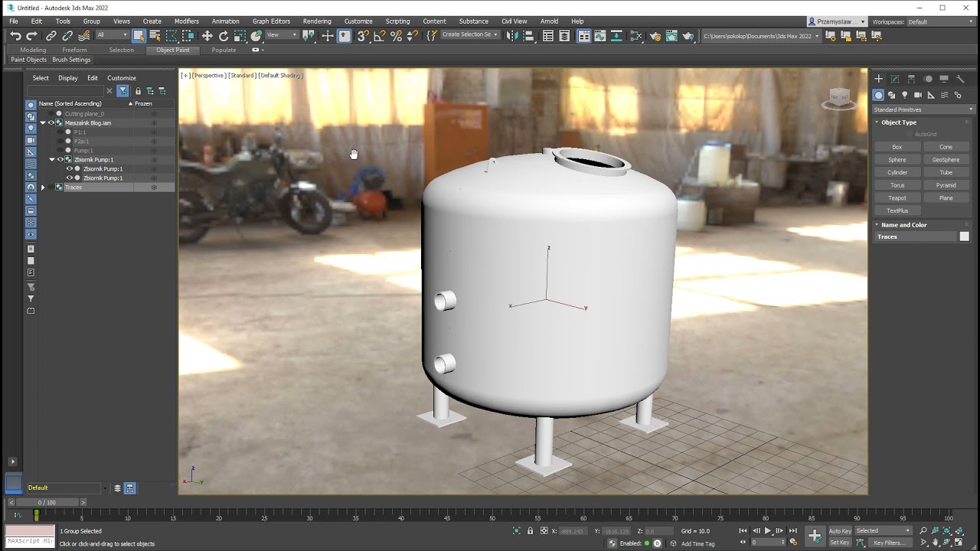Switch to the Modify panel tab icon
980x551 pixels.
(x=895, y=79)
